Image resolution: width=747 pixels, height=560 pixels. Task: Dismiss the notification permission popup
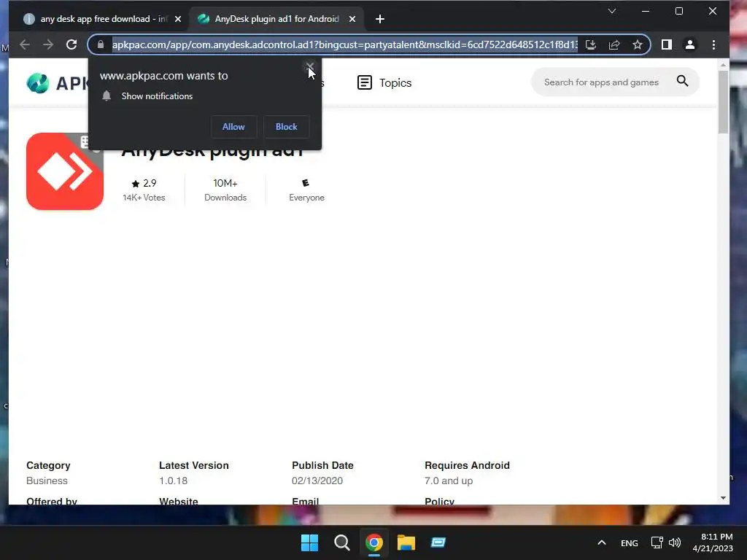click(309, 66)
